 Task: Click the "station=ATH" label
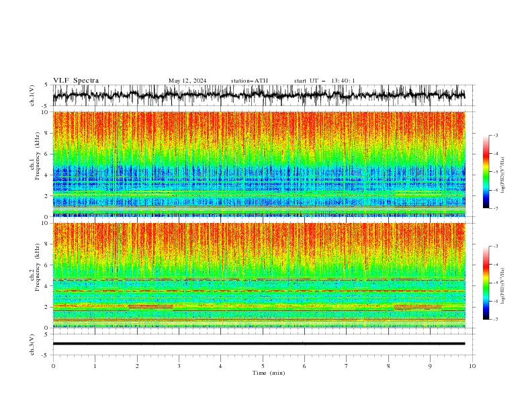(x=249, y=81)
